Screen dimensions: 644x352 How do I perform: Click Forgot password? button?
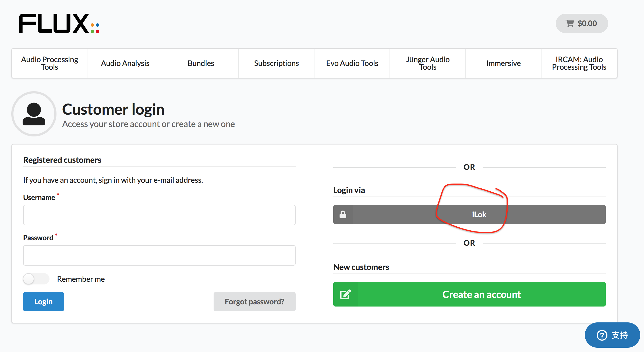pos(254,302)
